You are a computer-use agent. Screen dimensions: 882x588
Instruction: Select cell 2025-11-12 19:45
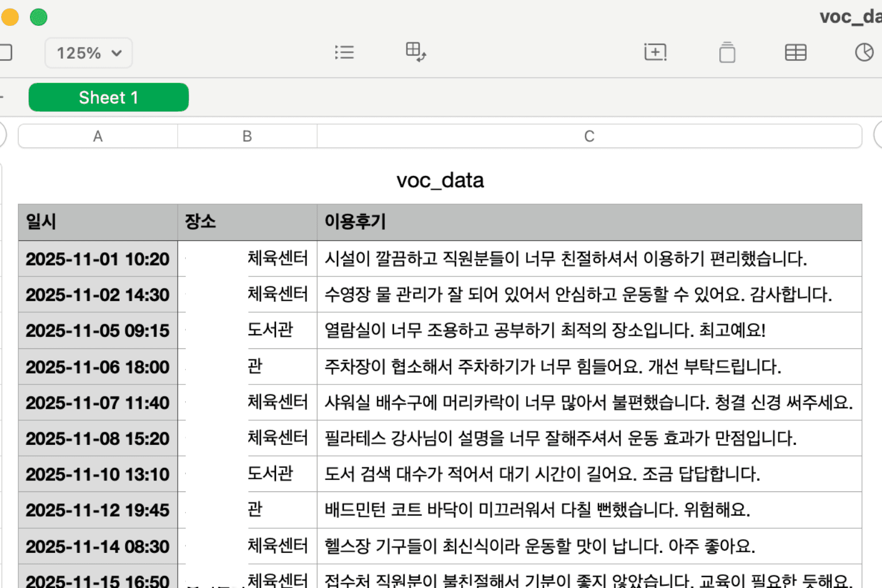coord(98,510)
